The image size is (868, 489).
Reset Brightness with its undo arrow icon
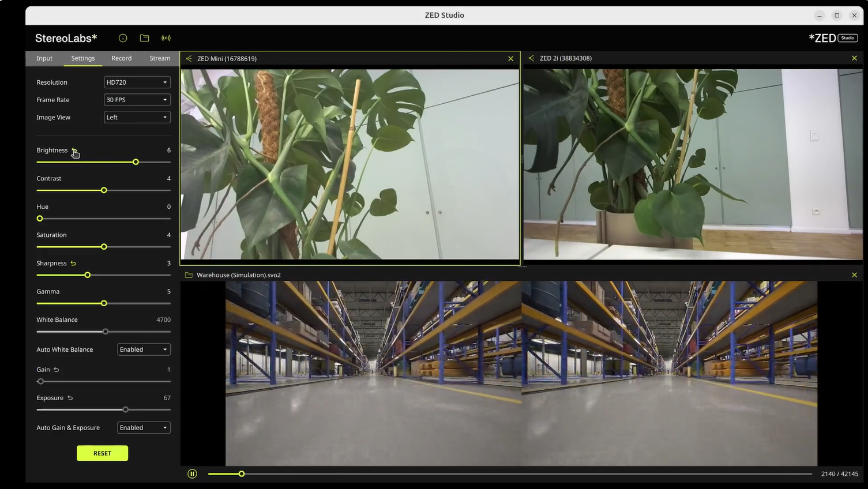[74, 150]
